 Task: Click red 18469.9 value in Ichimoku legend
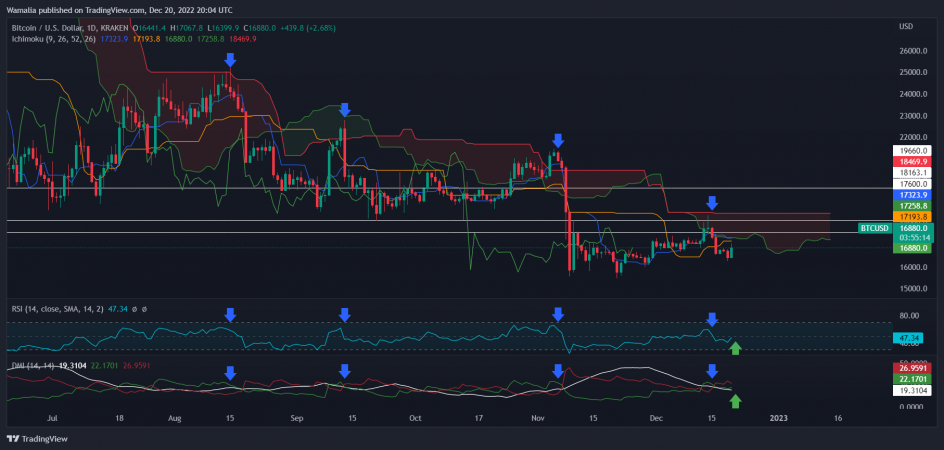[x=241, y=39]
